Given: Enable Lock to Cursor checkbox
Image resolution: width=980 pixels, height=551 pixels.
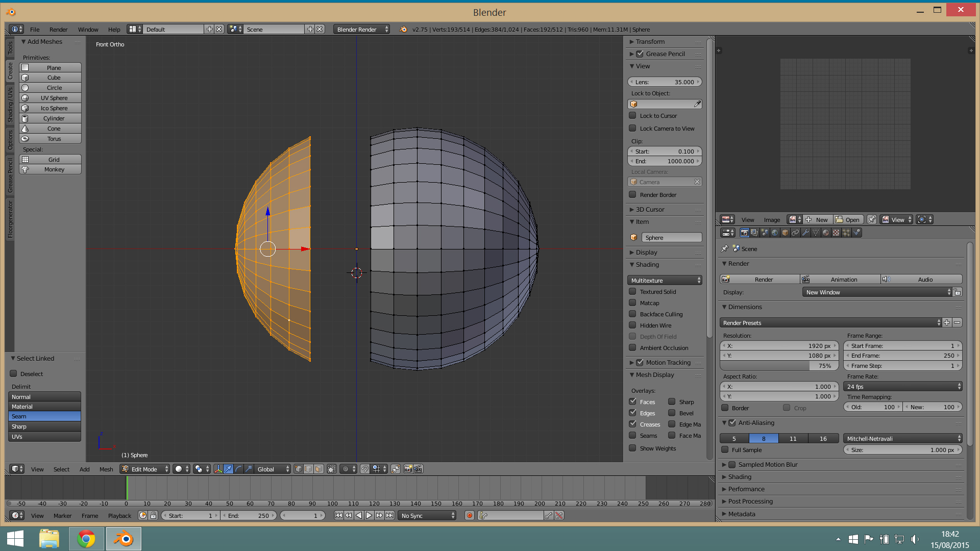Looking at the screenshot, I should [x=632, y=116].
